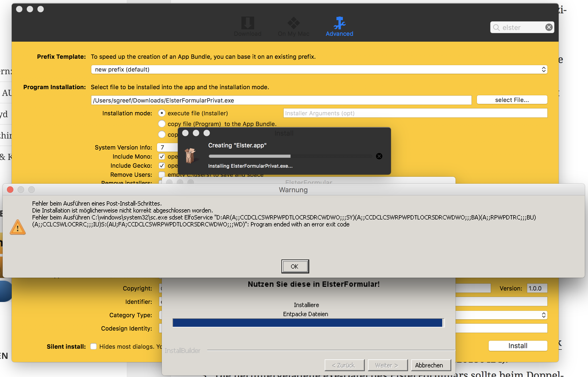
Task: Focus the elster search input
Action: [522, 27]
